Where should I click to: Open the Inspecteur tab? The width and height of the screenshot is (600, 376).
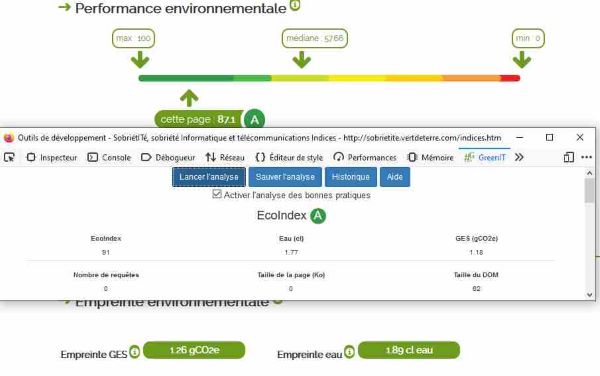coord(52,158)
